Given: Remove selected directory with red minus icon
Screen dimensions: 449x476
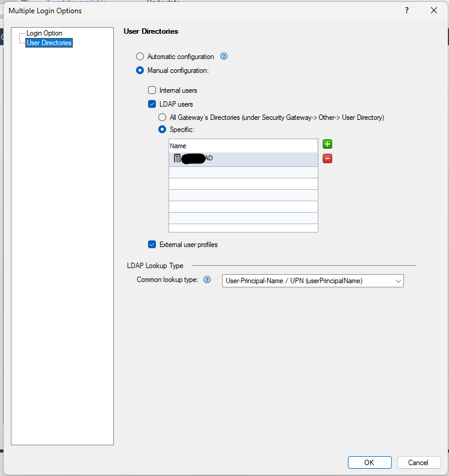Looking at the screenshot, I should click(327, 158).
